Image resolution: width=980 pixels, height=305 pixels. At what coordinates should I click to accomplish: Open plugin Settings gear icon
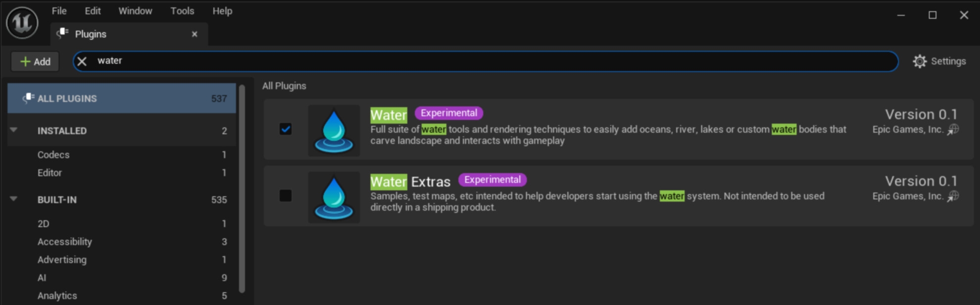click(919, 61)
